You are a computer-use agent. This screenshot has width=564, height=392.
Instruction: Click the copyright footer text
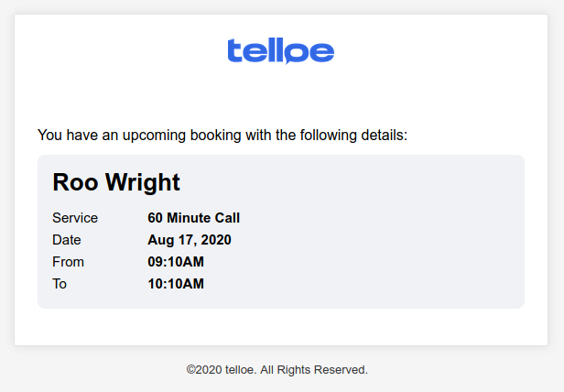click(277, 370)
